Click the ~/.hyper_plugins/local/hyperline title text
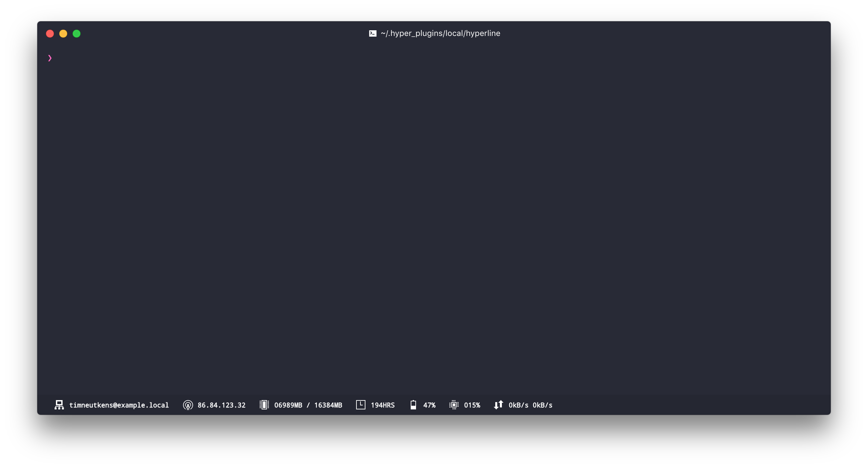868x468 pixels. pos(440,33)
